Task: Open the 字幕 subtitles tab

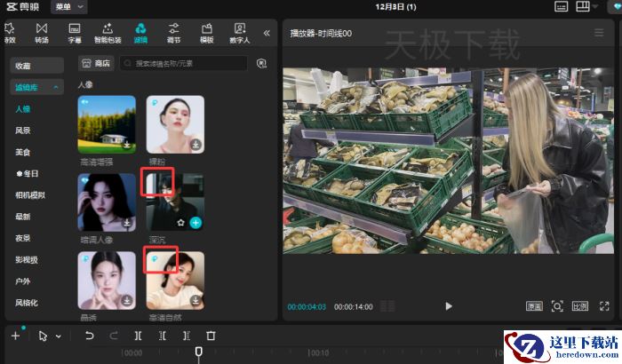Action: [x=75, y=33]
